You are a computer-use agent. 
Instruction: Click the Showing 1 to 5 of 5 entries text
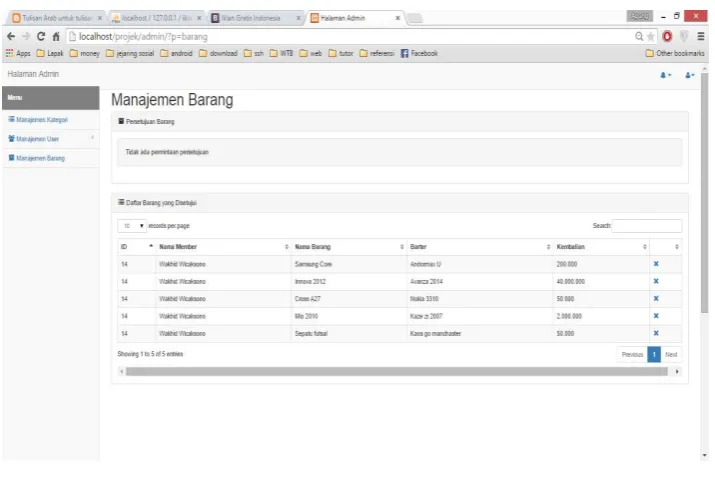[x=150, y=354]
